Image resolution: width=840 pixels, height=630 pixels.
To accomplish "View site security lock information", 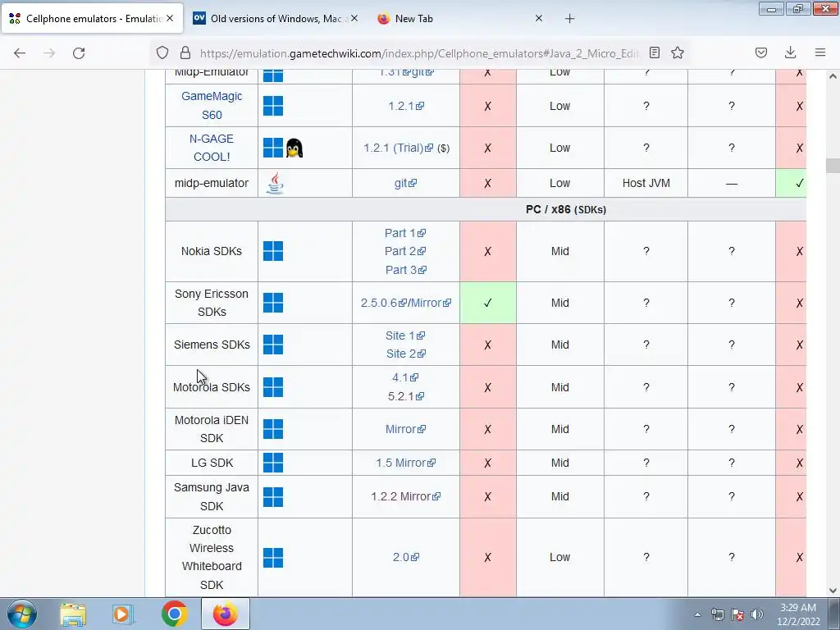I will [185, 52].
